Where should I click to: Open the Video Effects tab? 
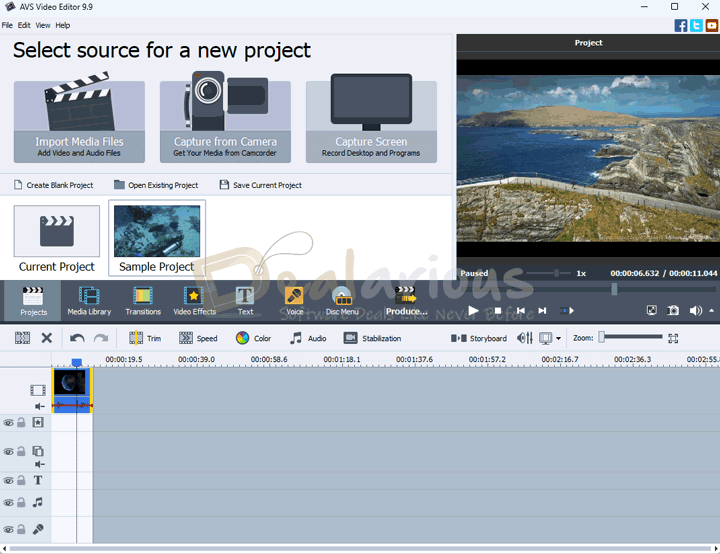pos(194,301)
